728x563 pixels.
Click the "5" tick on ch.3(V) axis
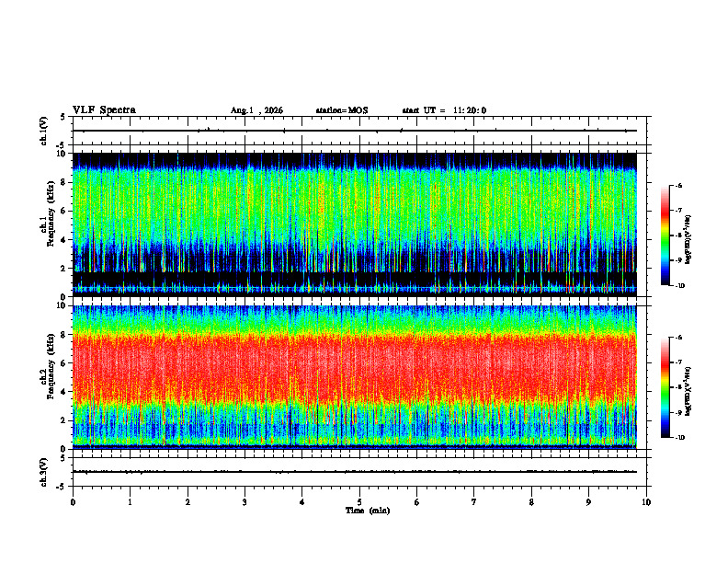coord(63,458)
